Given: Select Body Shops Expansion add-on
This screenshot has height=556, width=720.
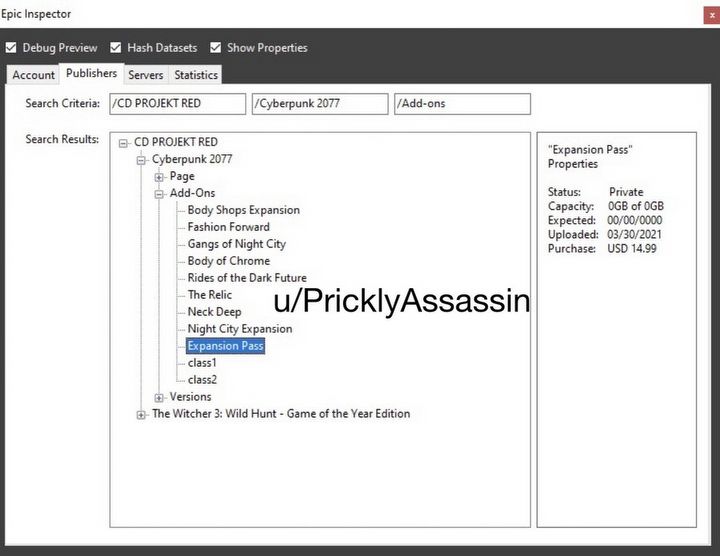Looking at the screenshot, I should click(x=243, y=210).
